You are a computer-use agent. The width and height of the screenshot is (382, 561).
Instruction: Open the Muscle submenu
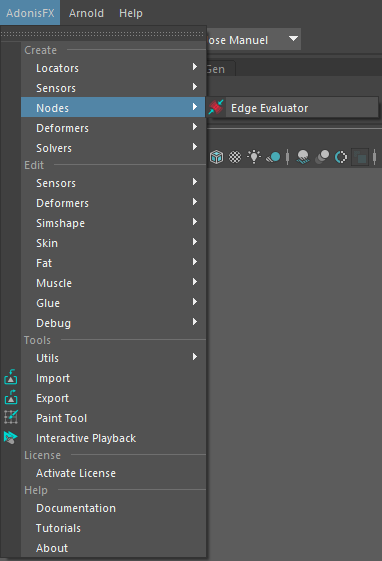pos(113,283)
